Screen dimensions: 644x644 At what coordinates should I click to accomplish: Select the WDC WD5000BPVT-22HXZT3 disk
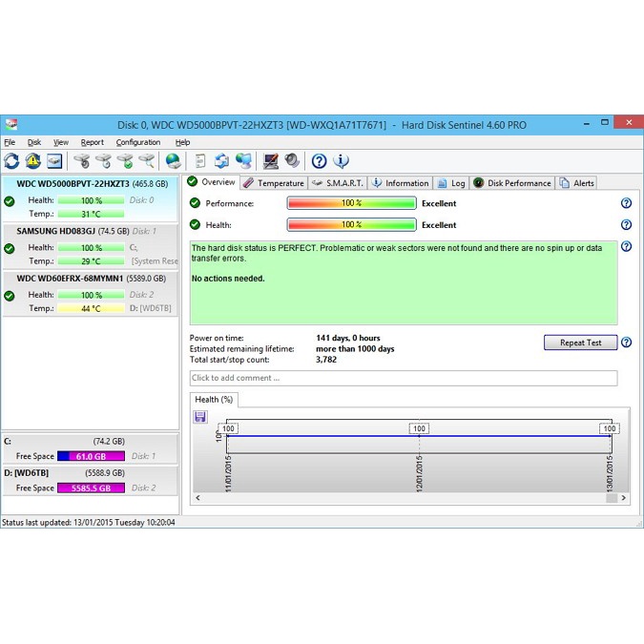click(91, 198)
